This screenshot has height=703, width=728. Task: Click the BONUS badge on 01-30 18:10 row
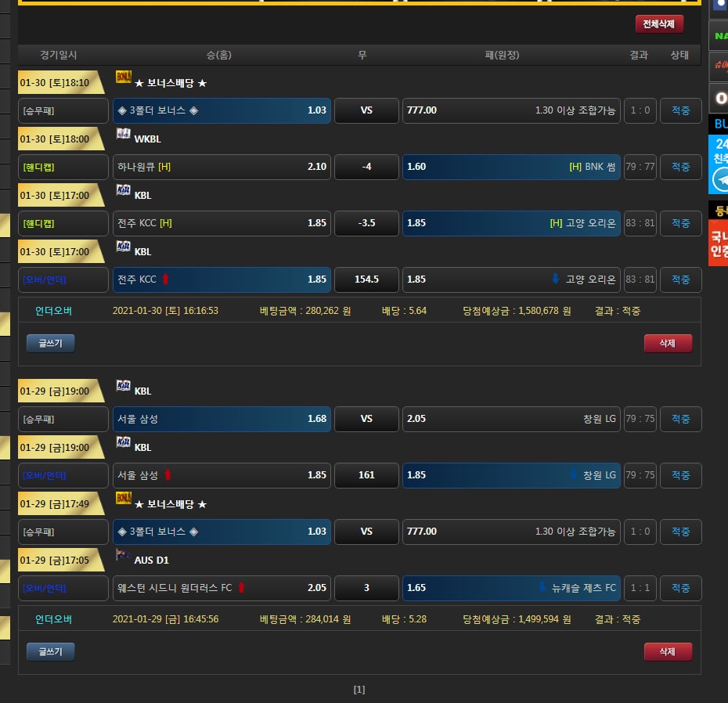pyautogui.click(x=123, y=77)
